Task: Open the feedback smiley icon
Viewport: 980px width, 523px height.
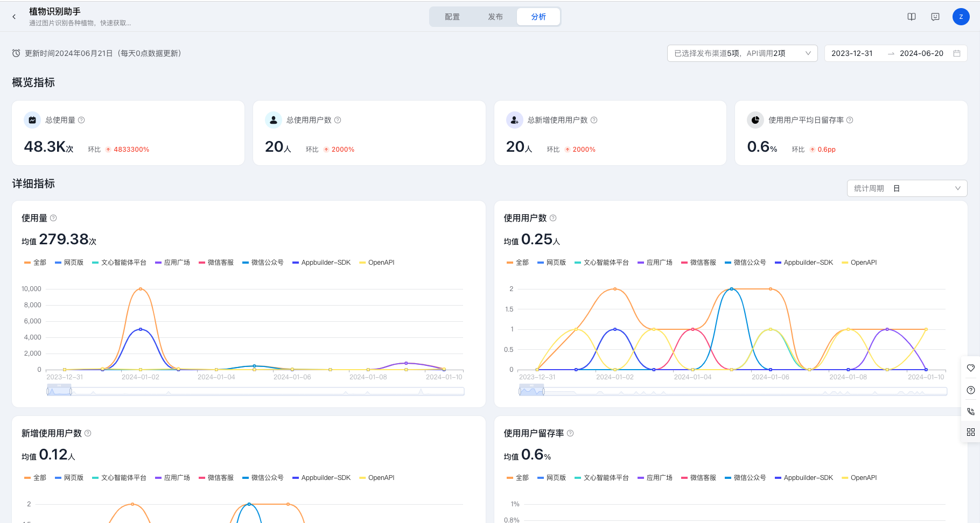Action: 935,17
